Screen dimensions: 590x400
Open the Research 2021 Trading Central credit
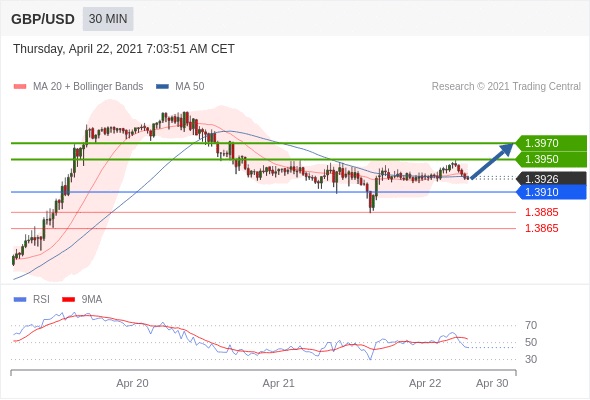506,87
